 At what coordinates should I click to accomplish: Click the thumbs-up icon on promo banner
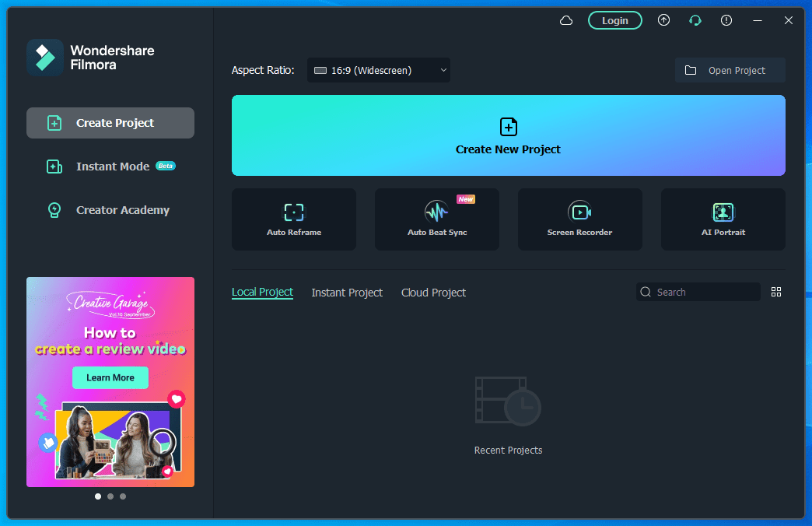tap(47, 443)
